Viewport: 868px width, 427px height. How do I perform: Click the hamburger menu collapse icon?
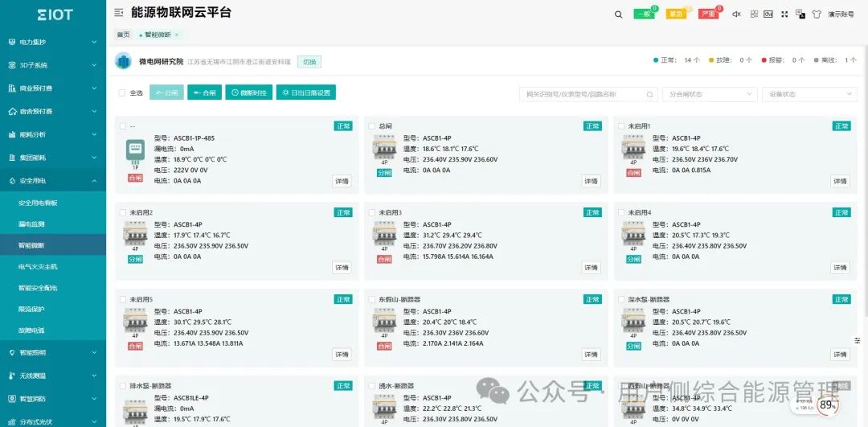pyautogui.click(x=118, y=13)
